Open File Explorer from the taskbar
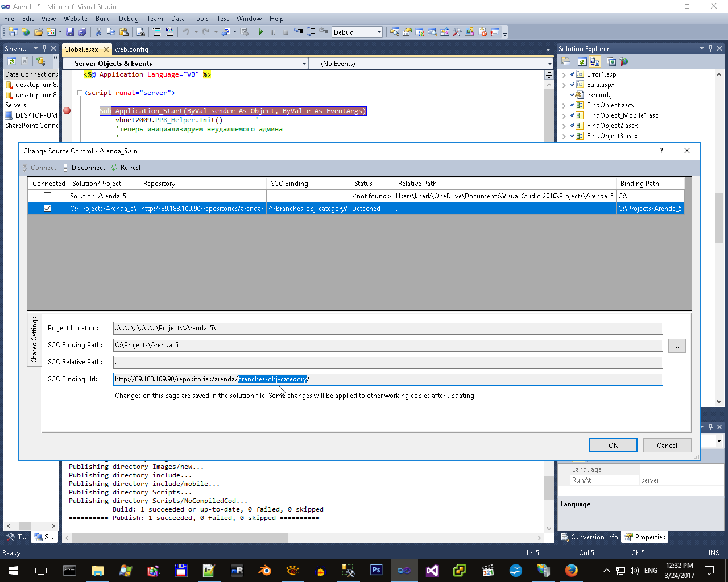 click(x=98, y=570)
